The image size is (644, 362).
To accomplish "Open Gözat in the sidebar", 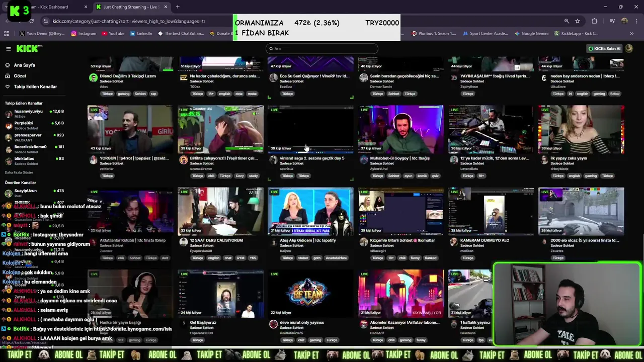I will pyautogui.click(x=20, y=76).
